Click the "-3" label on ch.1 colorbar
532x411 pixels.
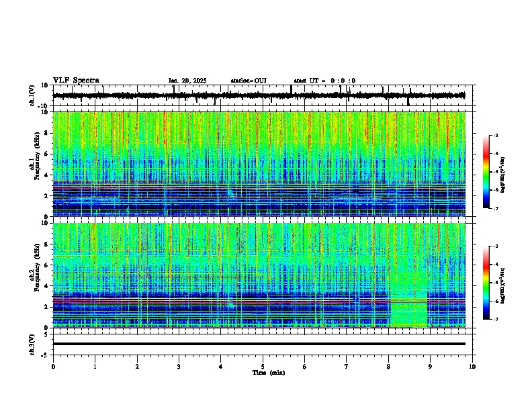496,135
